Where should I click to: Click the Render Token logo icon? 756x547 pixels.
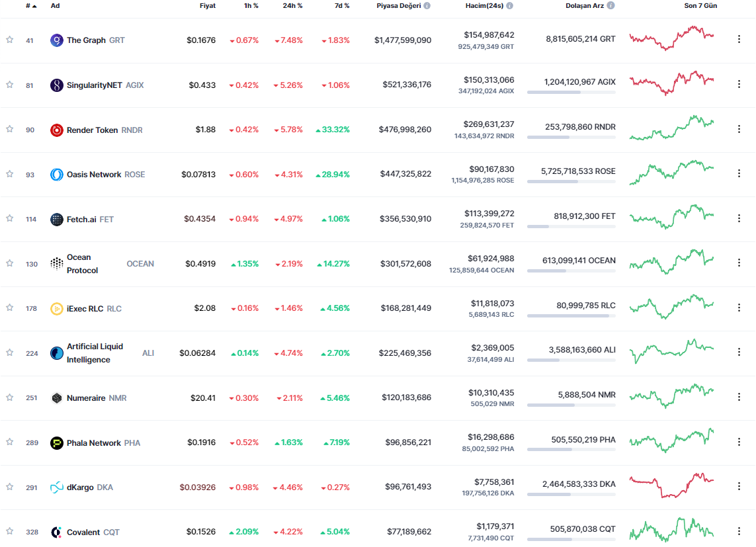coord(57,130)
